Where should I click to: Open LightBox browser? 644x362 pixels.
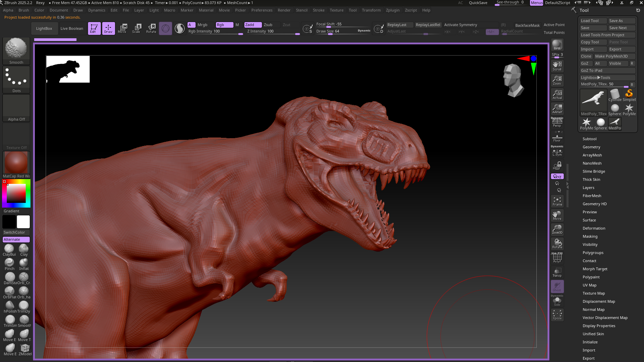[x=44, y=28]
